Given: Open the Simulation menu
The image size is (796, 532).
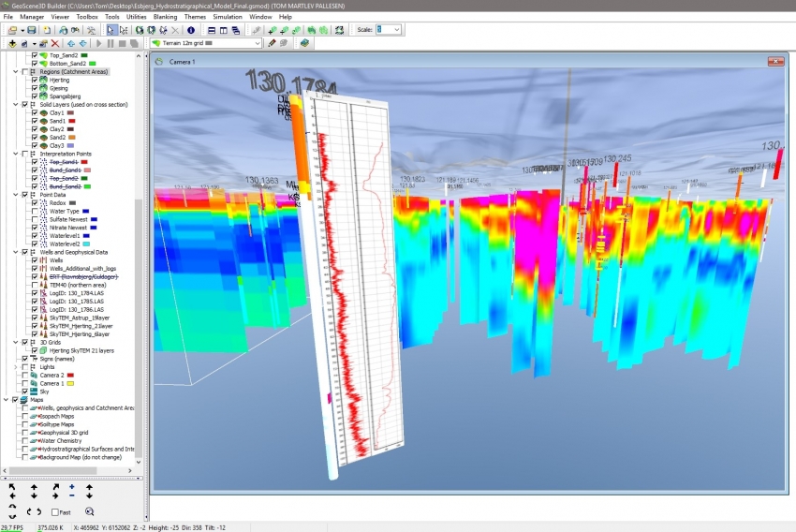Looking at the screenshot, I should [227, 17].
